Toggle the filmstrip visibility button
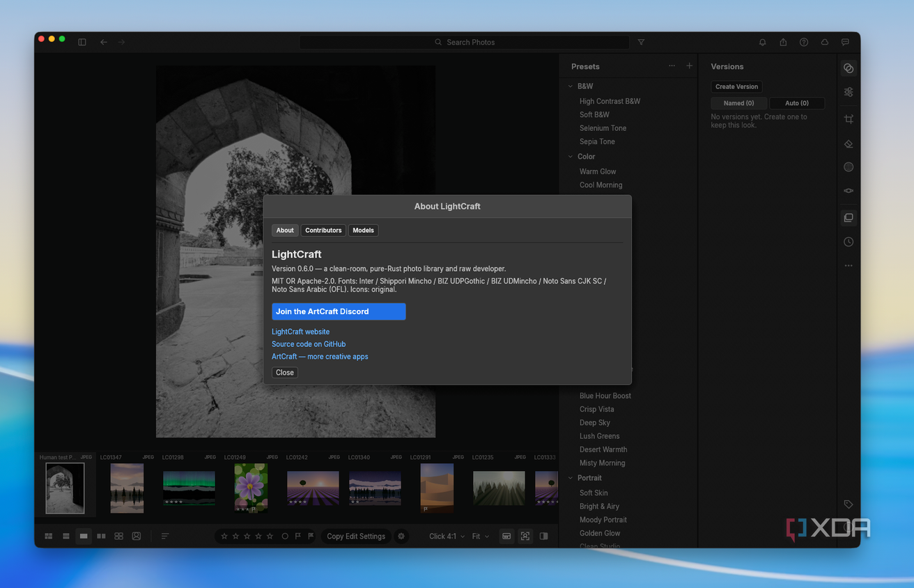This screenshot has width=914, height=588. [506, 536]
